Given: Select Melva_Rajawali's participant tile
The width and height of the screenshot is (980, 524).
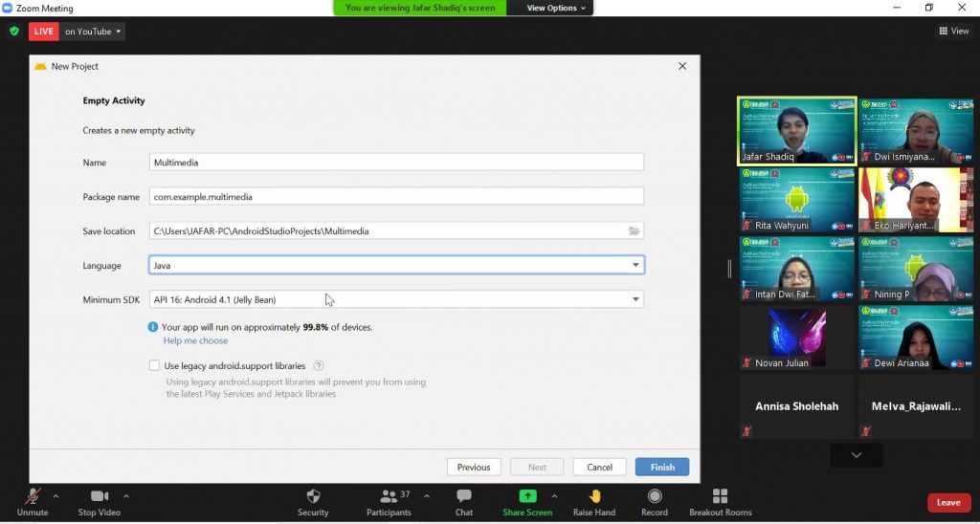Looking at the screenshot, I should (x=916, y=406).
